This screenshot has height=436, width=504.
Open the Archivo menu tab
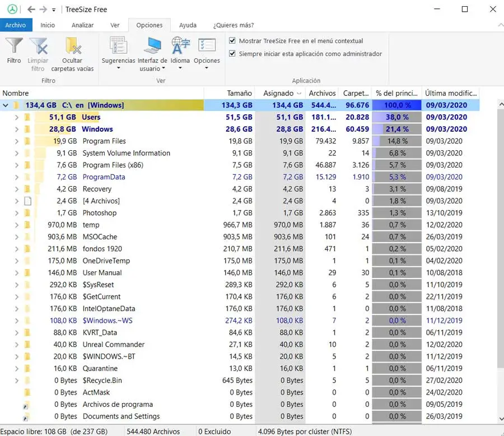16,25
